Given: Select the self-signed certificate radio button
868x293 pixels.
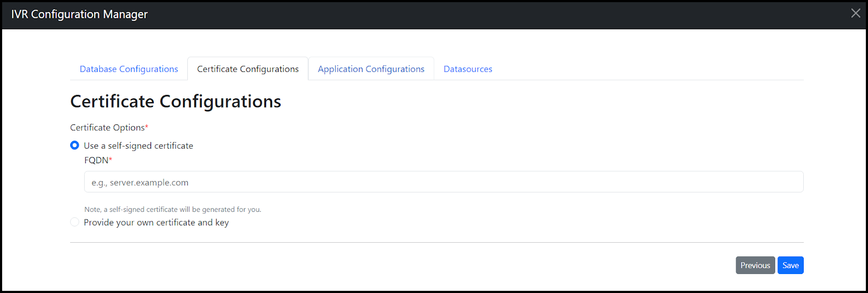Looking at the screenshot, I should click(75, 145).
